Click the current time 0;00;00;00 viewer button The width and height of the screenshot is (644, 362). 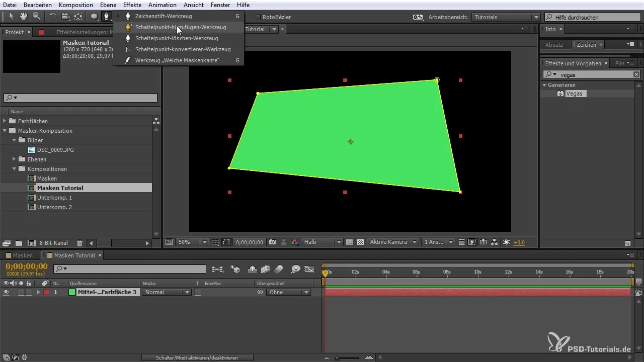249,242
